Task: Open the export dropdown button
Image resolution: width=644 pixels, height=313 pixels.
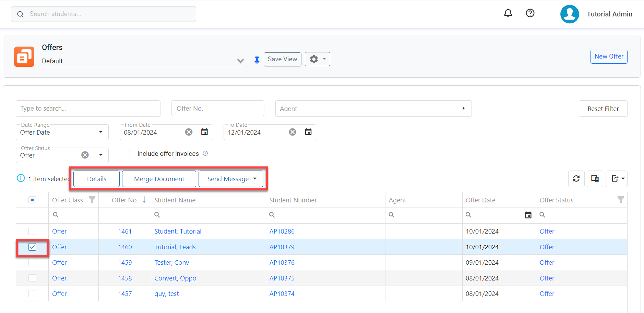Action: [617, 179]
